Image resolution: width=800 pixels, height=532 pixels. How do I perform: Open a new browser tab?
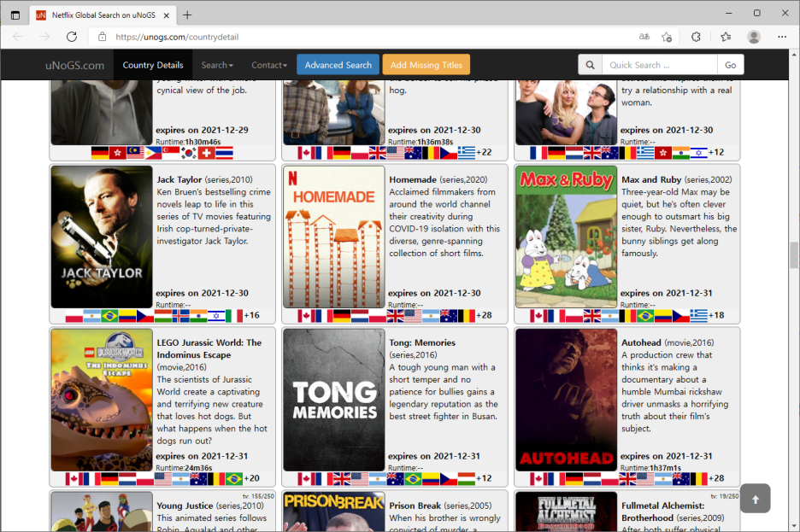[x=187, y=15]
